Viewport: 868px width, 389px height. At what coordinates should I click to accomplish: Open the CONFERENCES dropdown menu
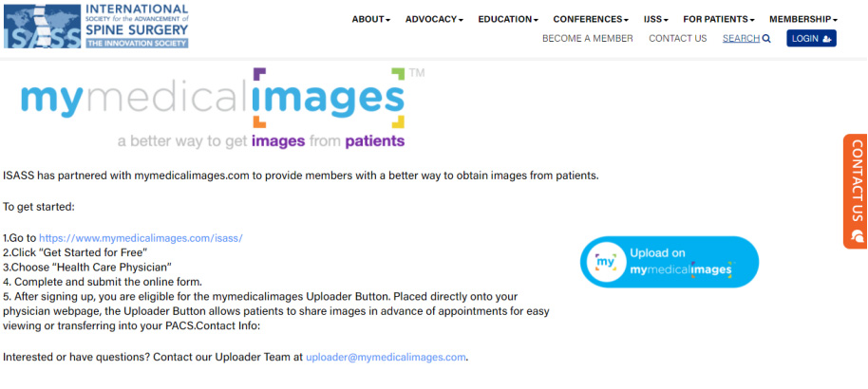pyautogui.click(x=591, y=19)
